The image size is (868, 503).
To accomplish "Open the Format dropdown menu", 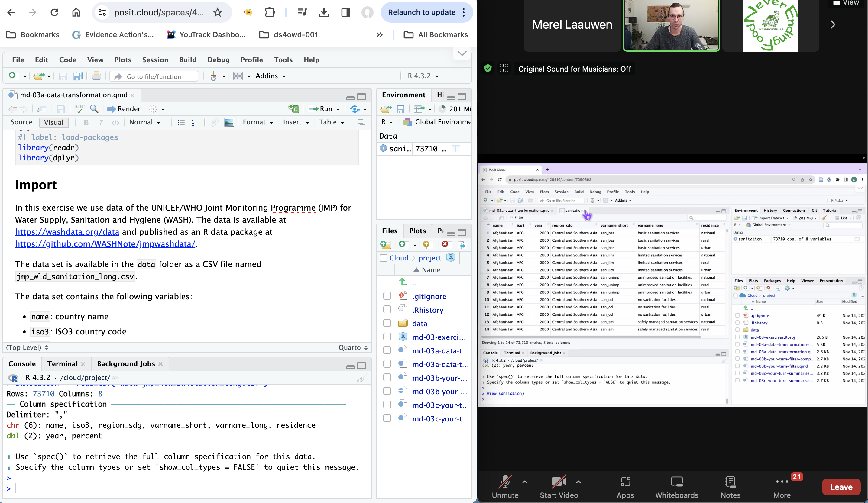I will (257, 123).
